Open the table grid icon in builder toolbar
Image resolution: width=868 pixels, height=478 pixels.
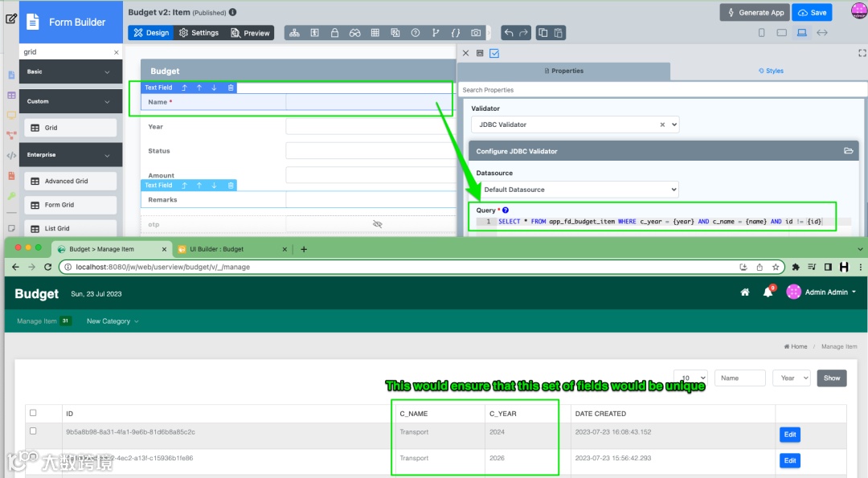(x=375, y=33)
